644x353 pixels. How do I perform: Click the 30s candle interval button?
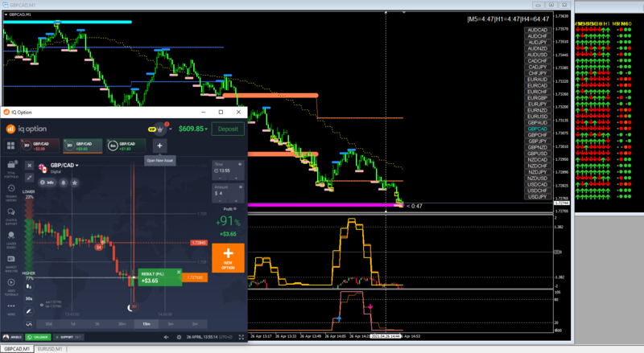(29, 298)
